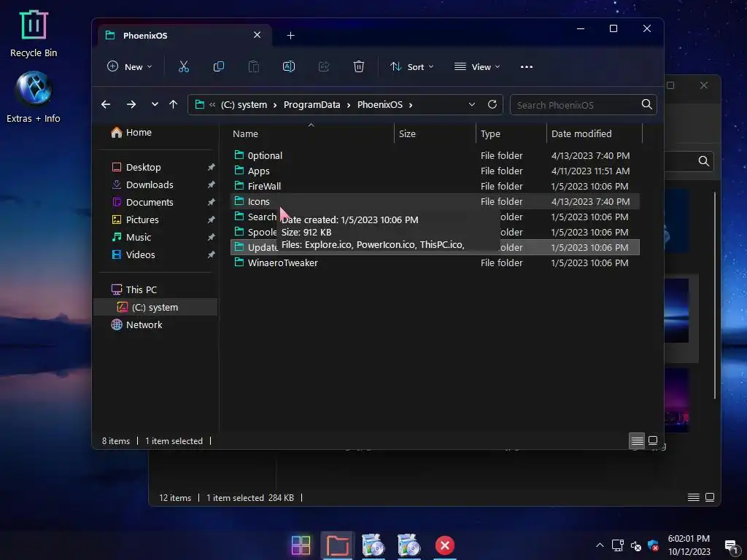Click (C:) system in address path
Image resolution: width=747 pixels, height=560 pixels.
244,104
